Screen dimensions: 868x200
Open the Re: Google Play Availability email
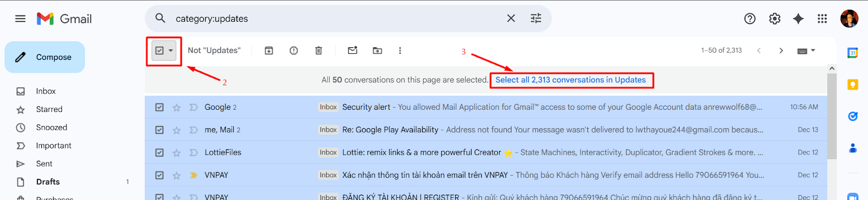pyautogui.click(x=390, y=130)
